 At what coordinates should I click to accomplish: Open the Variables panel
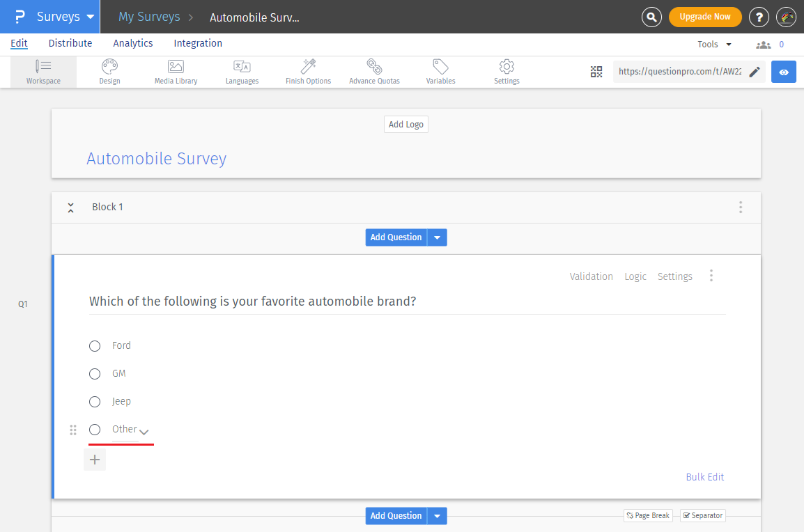pos(440,72)
